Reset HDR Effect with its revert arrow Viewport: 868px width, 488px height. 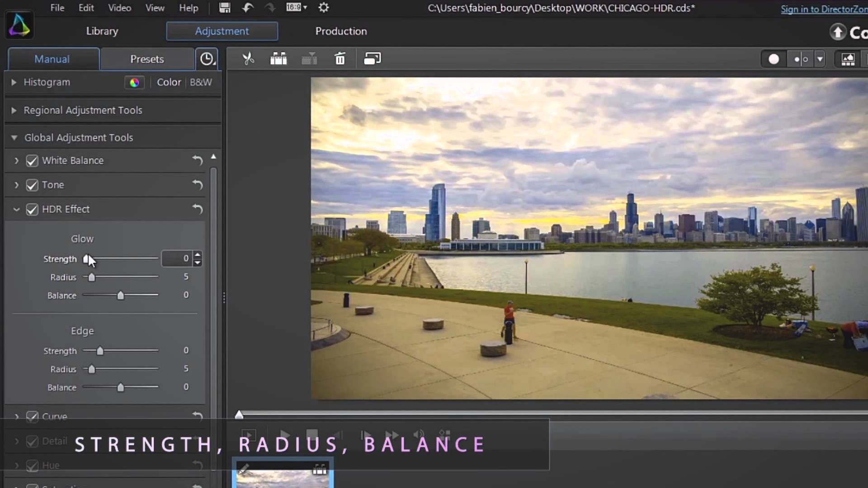click(197, 209)
